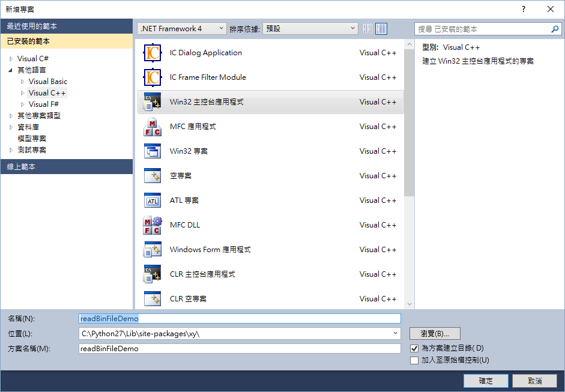This screenshot has height=392, width=565.
Task: Select the 'Windows Form 應用程式' template name
Action: click(x=210, y=250)
